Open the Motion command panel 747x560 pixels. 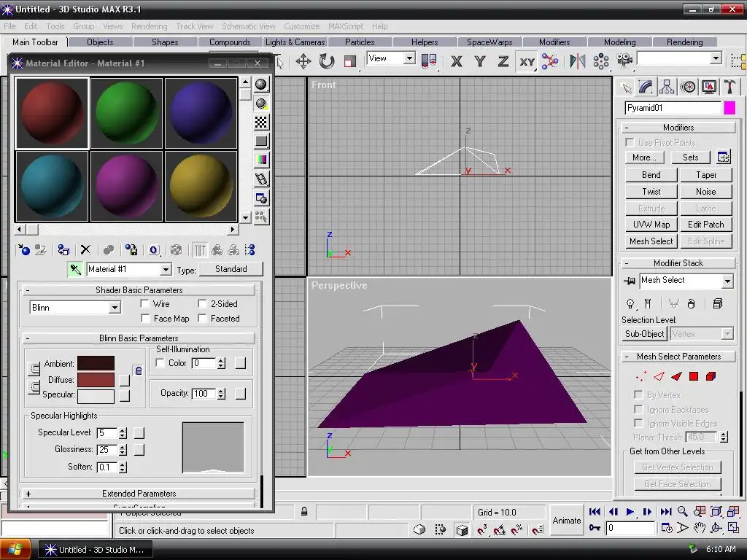[688, 87]
